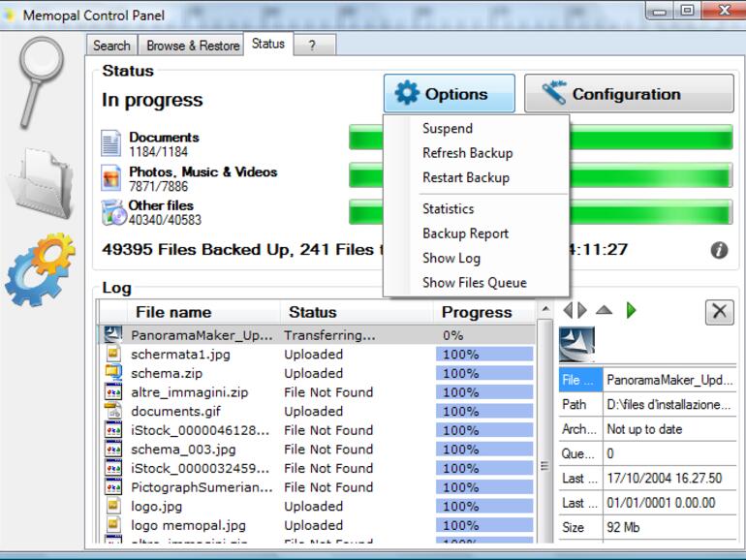Click the 0% progress cell
Viewport: 746px width, 560px height.
tap(453, 335)
